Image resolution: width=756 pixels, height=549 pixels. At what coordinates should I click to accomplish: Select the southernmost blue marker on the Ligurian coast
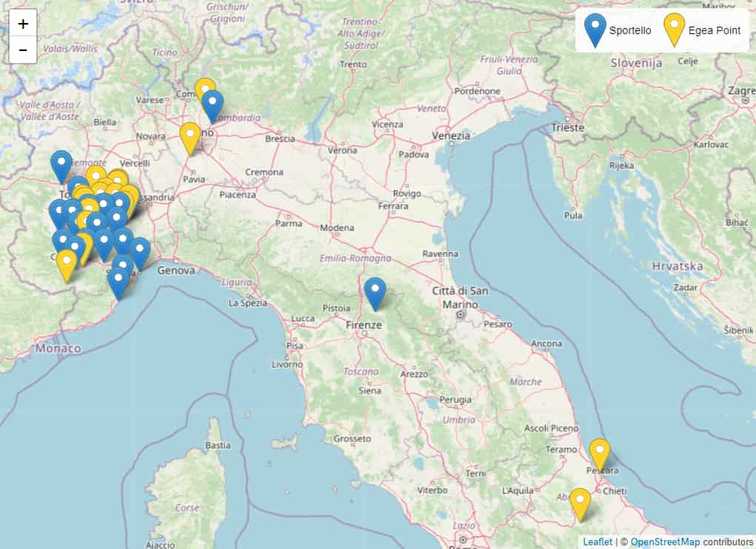118,284
